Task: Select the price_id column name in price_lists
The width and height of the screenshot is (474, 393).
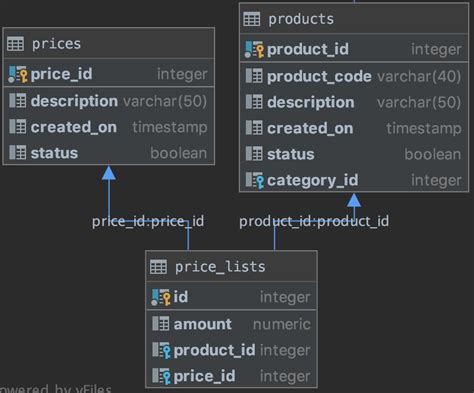Action: click(204, 377)
